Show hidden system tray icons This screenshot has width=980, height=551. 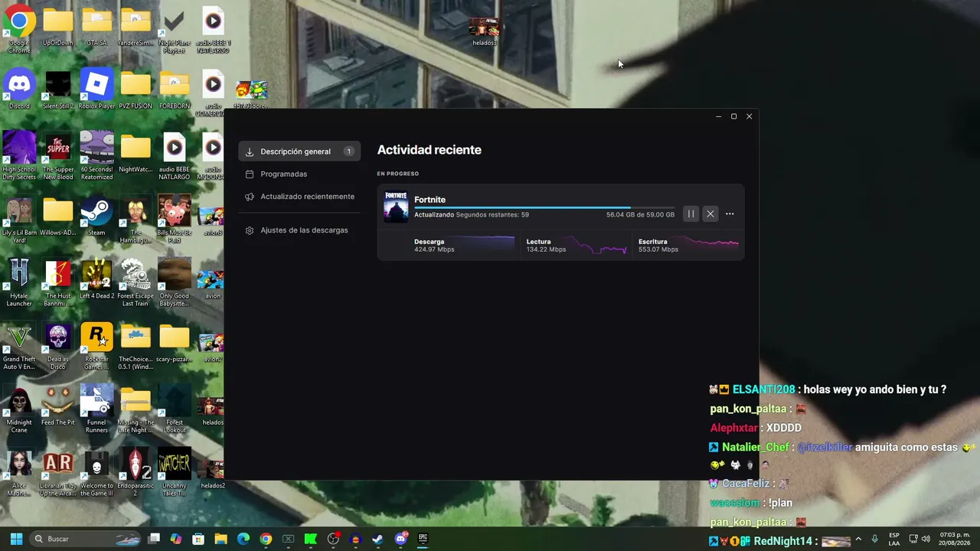click(x=858, y=539)
